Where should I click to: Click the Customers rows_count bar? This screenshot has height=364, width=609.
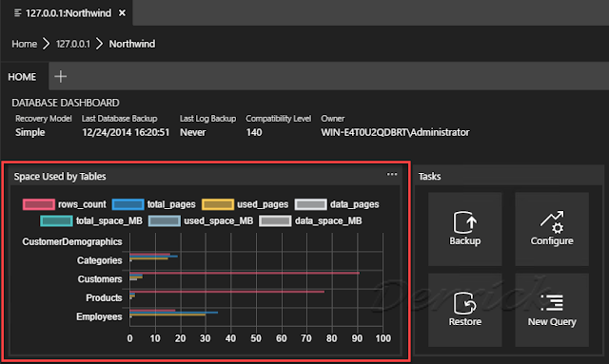point(245,273)
